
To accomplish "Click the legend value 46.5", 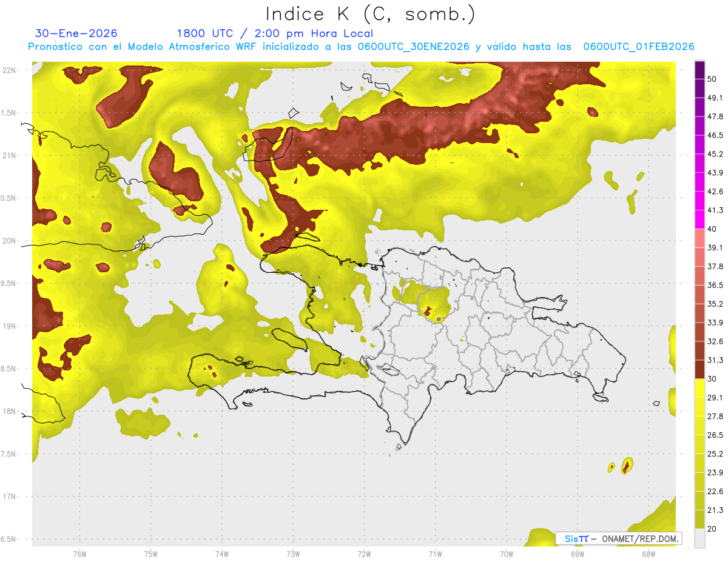I will pyautogui.click(x=715, y=135).
